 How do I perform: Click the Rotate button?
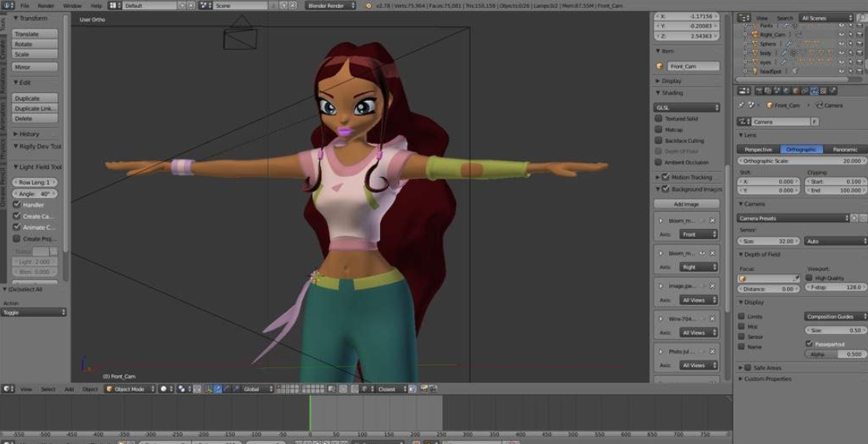tap(34, 44)
